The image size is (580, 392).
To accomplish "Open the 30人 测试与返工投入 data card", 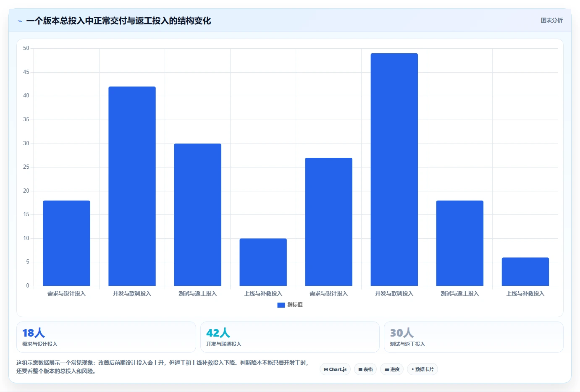I will pos(474,337).
